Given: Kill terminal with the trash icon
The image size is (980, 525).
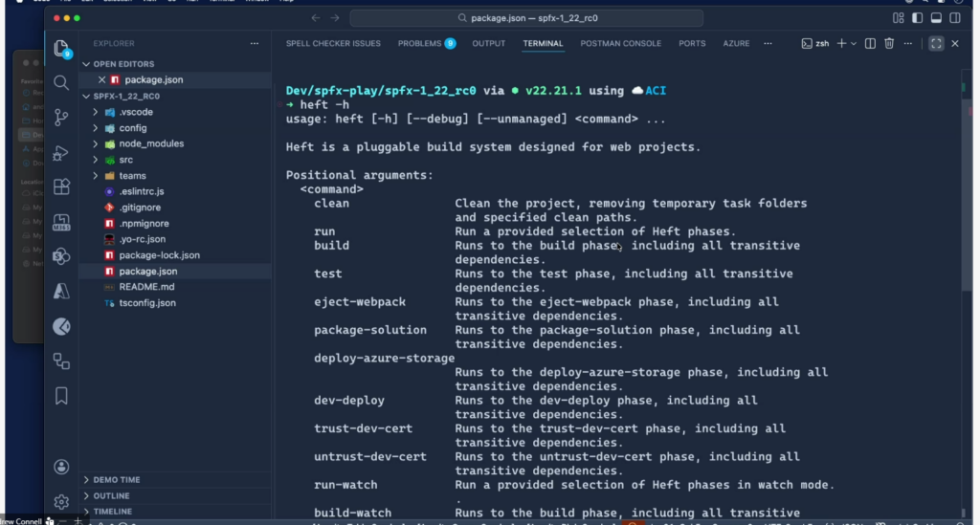Looking at the screenshot, I should [x=889, y=43].
